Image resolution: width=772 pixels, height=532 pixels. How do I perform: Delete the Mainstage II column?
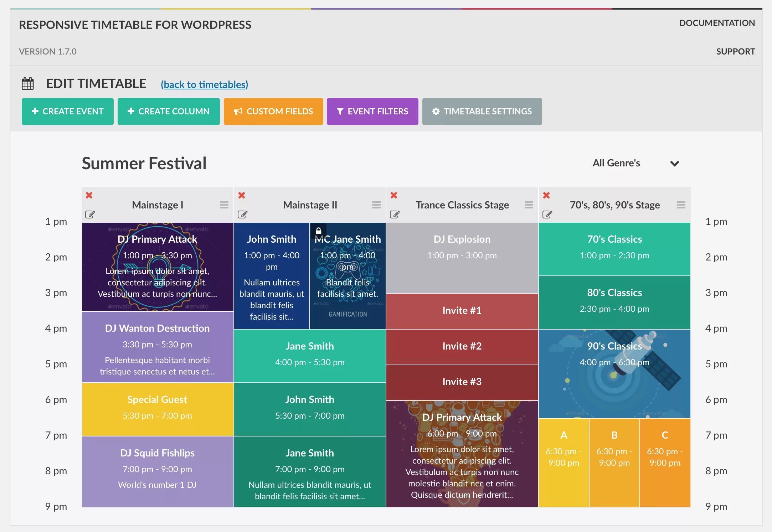242,195
